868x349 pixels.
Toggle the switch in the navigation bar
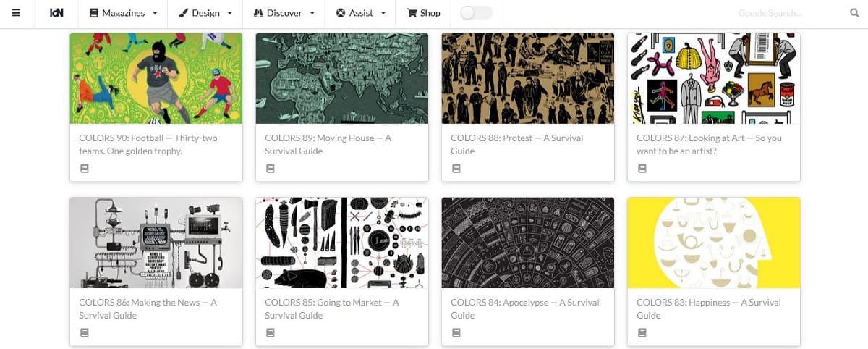click(476, 13)
